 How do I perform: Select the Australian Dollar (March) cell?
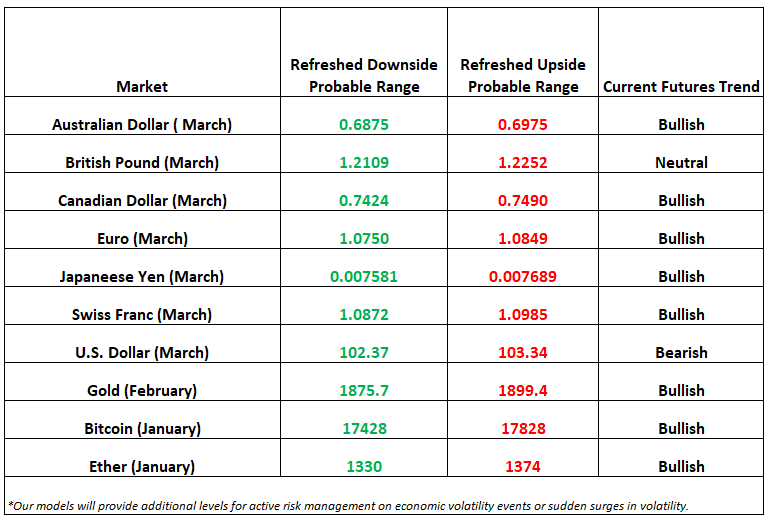tap(142, 125)
